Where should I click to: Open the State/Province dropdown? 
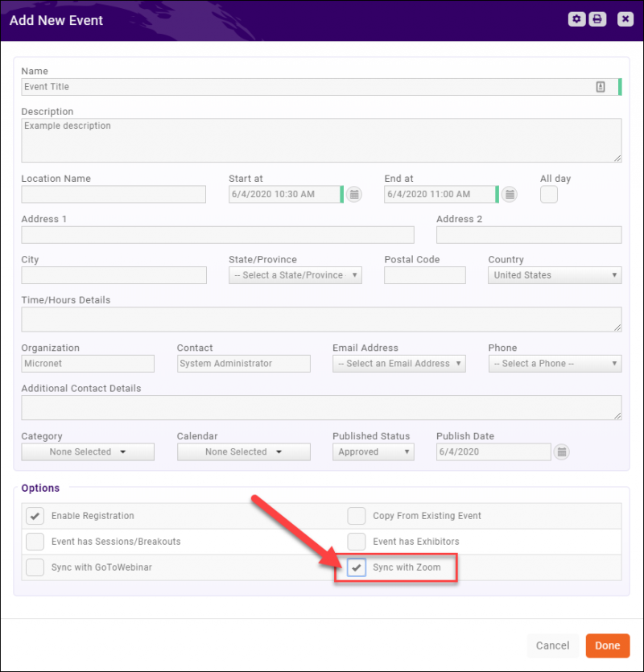click(x=295, y=274)
